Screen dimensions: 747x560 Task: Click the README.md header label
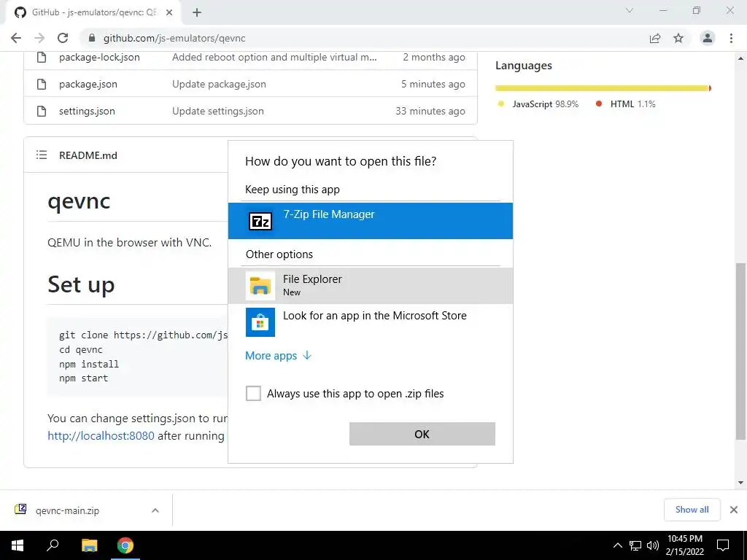pos(88,155)
